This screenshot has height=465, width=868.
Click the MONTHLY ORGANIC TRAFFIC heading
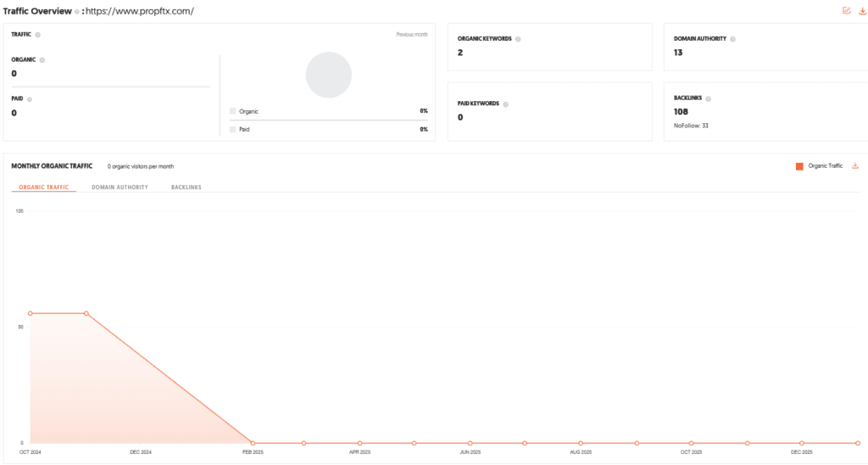(x=52, y=165)
